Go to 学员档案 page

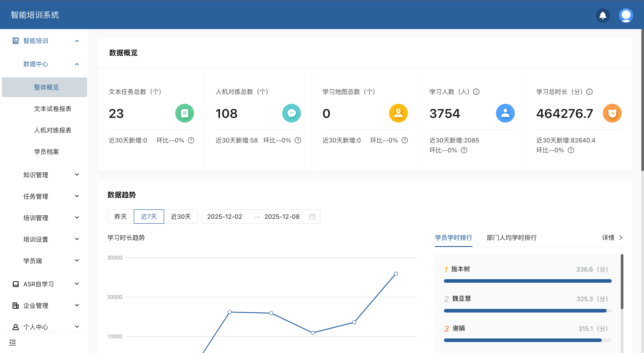(47, 152)
